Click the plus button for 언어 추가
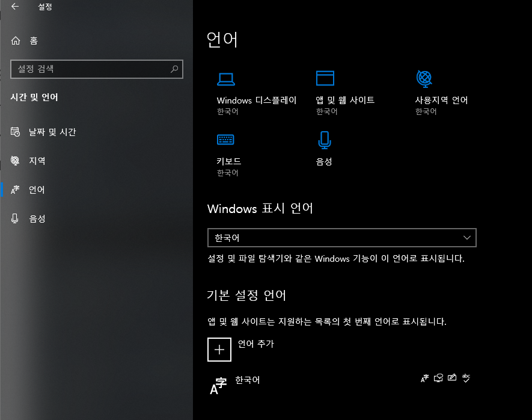This screenshot has height=420, width=532. click(x=219, y=350)
